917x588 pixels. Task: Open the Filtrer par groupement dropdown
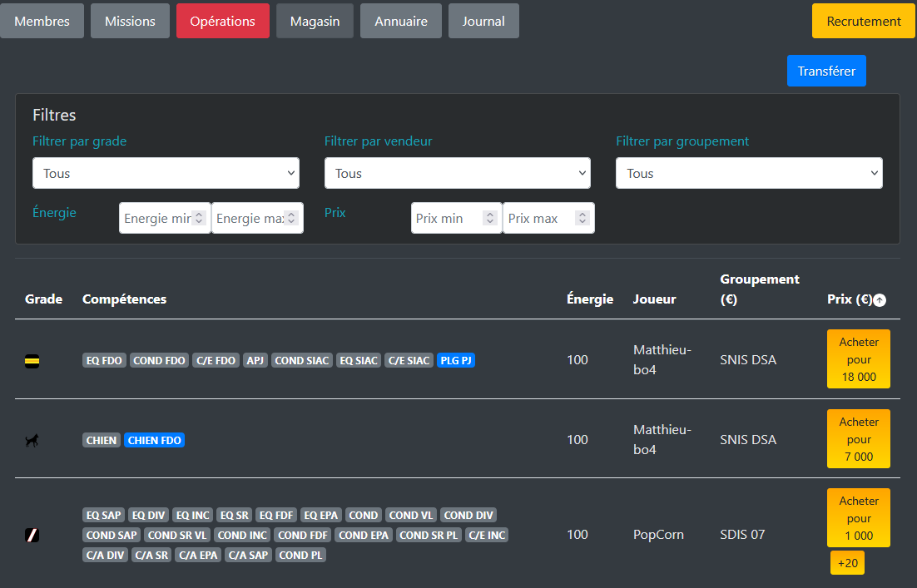coord(749,173)
